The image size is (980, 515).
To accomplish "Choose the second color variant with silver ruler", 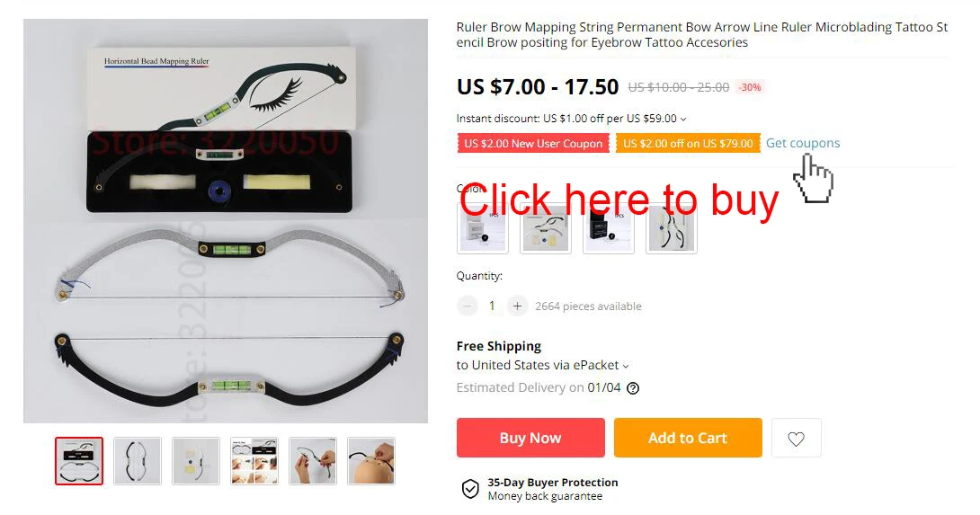I will pos(546,228).
